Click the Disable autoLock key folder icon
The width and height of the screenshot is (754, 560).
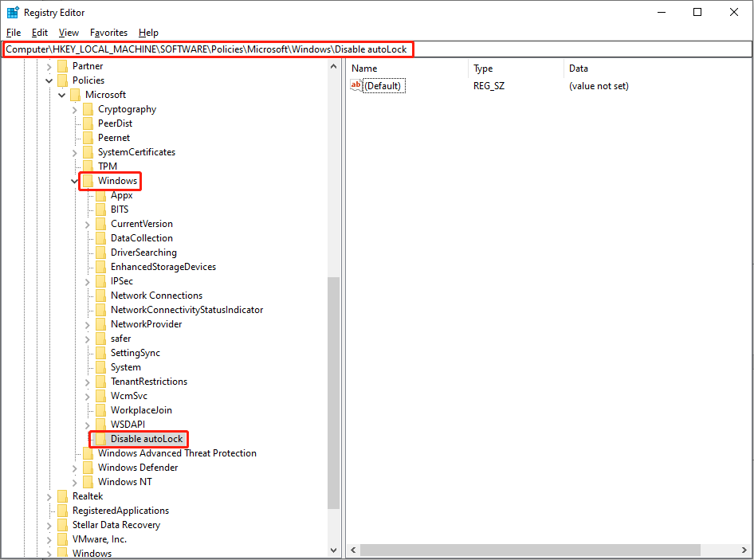coord(100,438)
